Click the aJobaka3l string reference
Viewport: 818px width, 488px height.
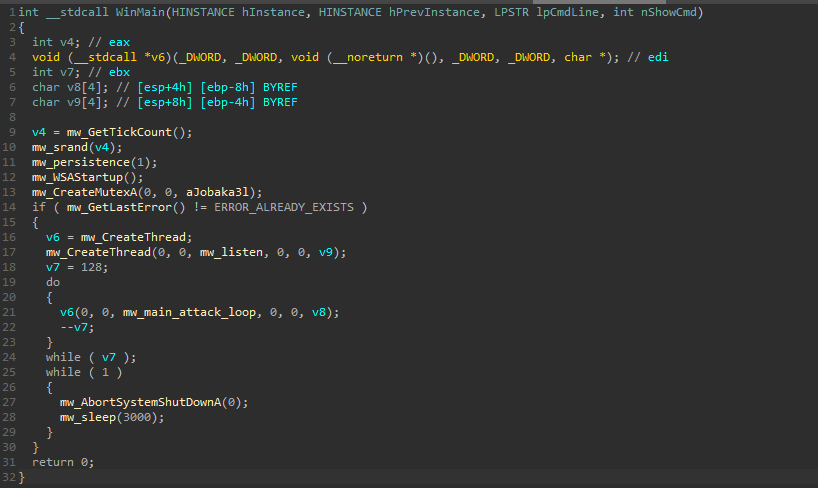(x=217, y=192)
